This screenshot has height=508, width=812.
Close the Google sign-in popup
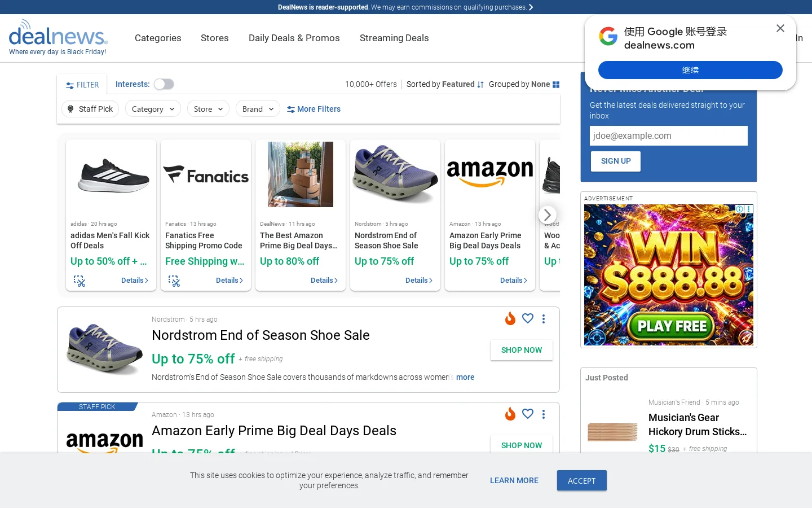pyautogui.click(x=780, y=28)
